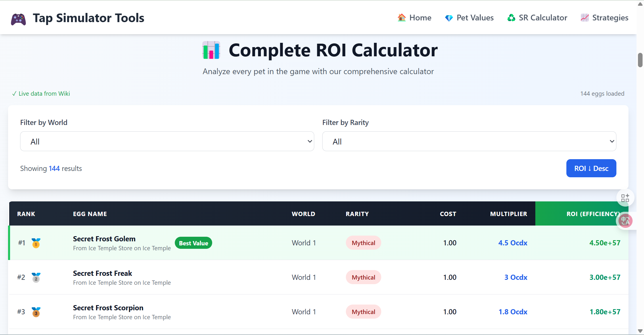Viewport: 644px width, 335px height.
Task: Click the Best Value badge on Secret Frost Golem
Action: (x=193, y=243)
